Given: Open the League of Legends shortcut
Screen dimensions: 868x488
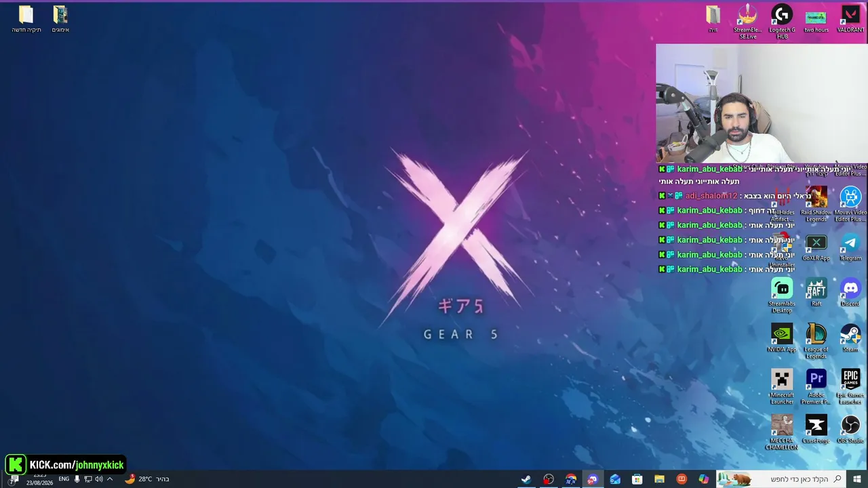Looking at the screenshot, I should [x=816, y=342].
